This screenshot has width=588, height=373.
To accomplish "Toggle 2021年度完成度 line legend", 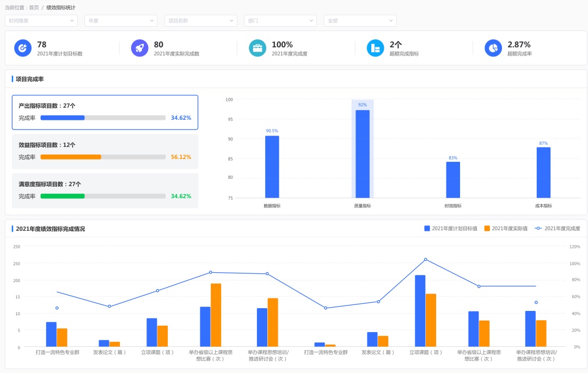I will point(557,229).
